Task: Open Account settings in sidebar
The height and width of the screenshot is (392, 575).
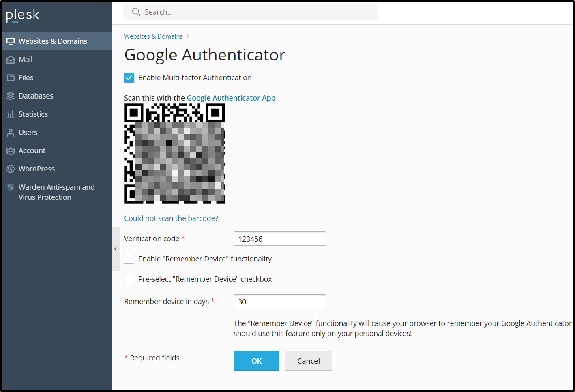Action: tap(57, 150)
